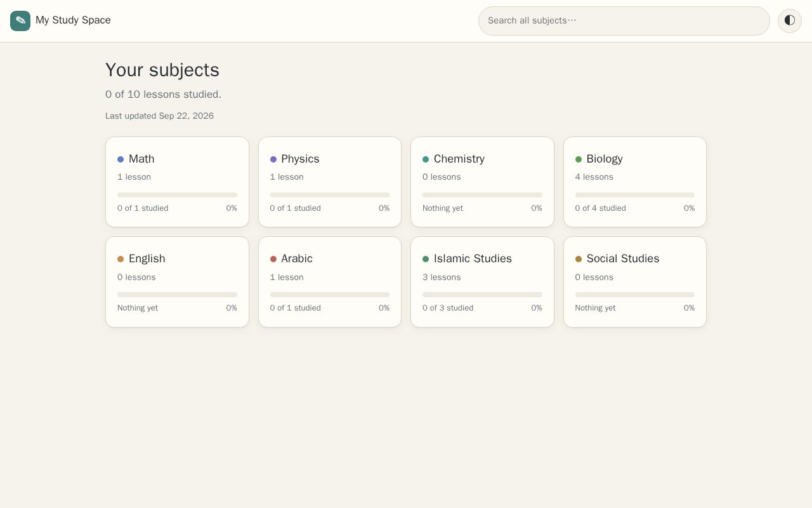Click the purple dot beside Physics
Screen dimensions: 812x508
[x=273, y=159]
